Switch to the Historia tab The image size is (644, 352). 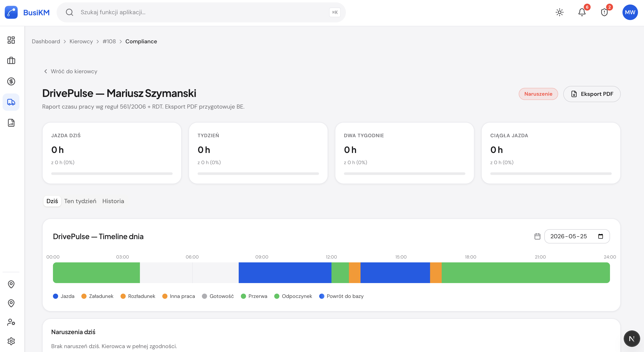[x=113, y=201]
